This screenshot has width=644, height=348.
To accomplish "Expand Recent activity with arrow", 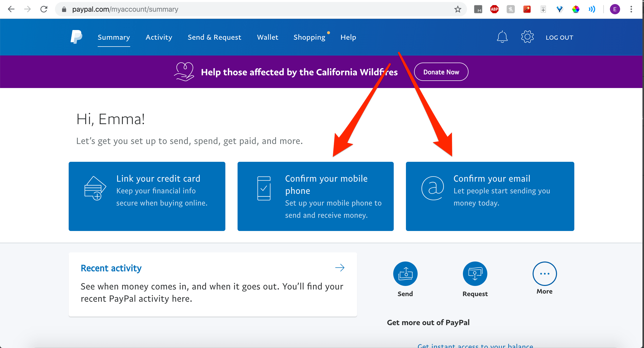I will coord(340,268).
